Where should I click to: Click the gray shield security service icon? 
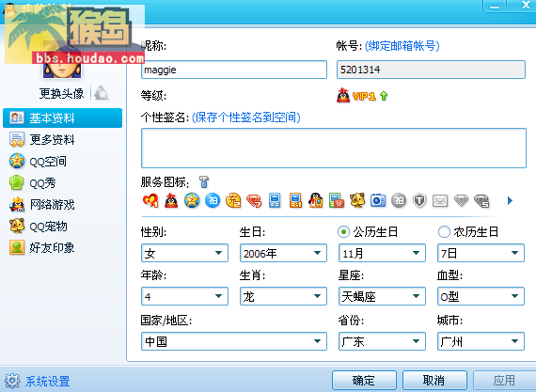tap(419, 200)
